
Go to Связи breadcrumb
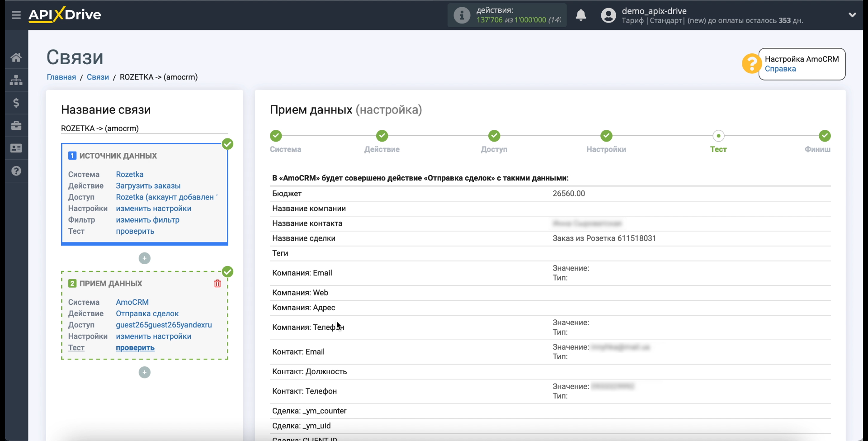click(x=98, y=77)
